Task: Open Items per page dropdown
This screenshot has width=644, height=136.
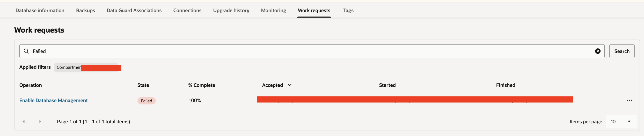Action: [621, 122]
